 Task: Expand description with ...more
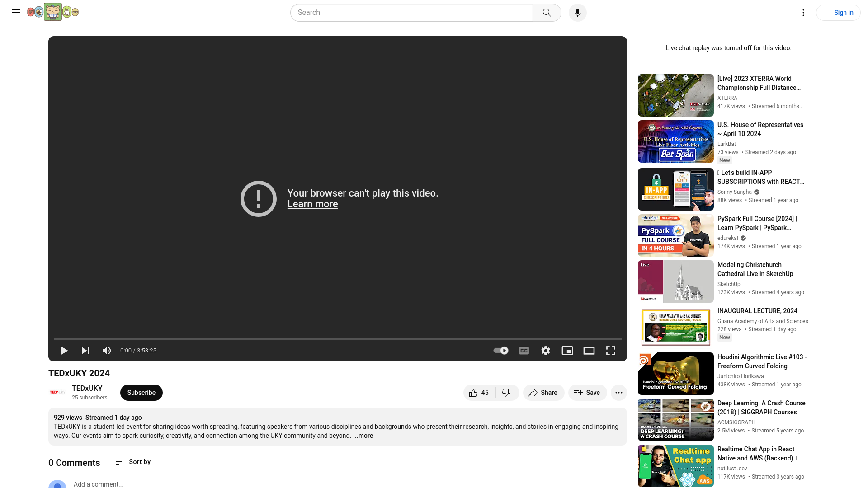click(363, 436)
